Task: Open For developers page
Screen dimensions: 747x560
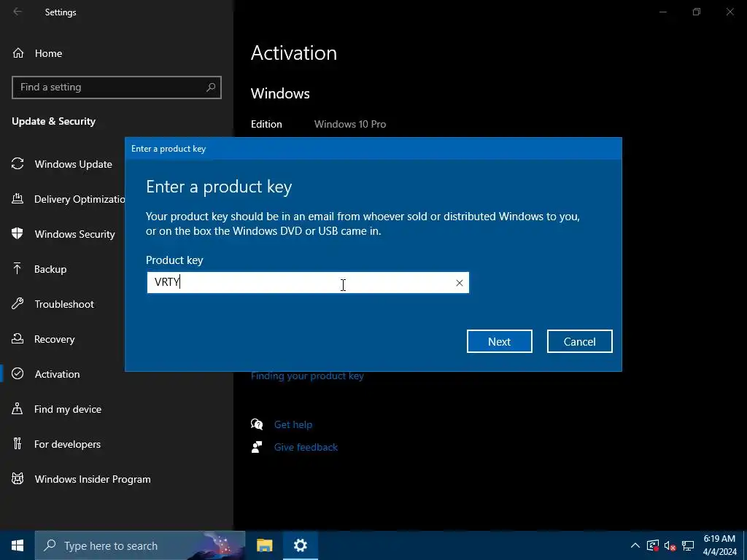Action: click(67, 444)
